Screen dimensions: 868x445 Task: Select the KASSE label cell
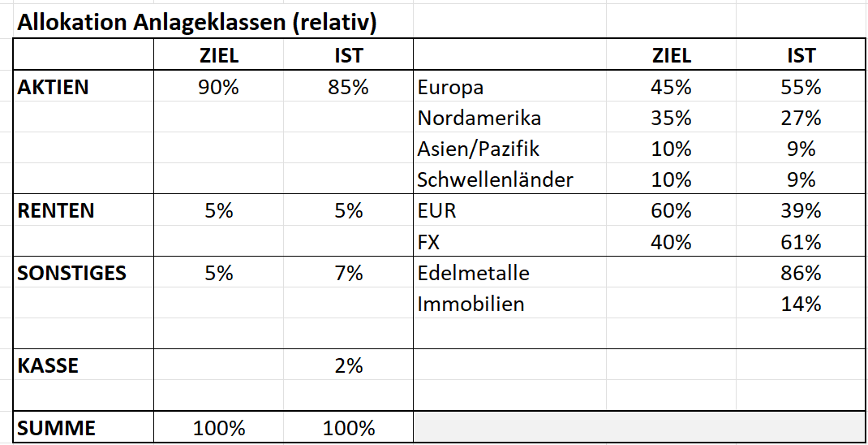pos(49,365)
